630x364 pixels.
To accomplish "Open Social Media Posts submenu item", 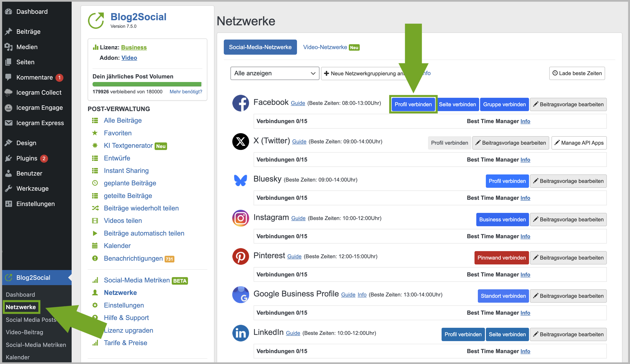I will (x=31, y=320).
